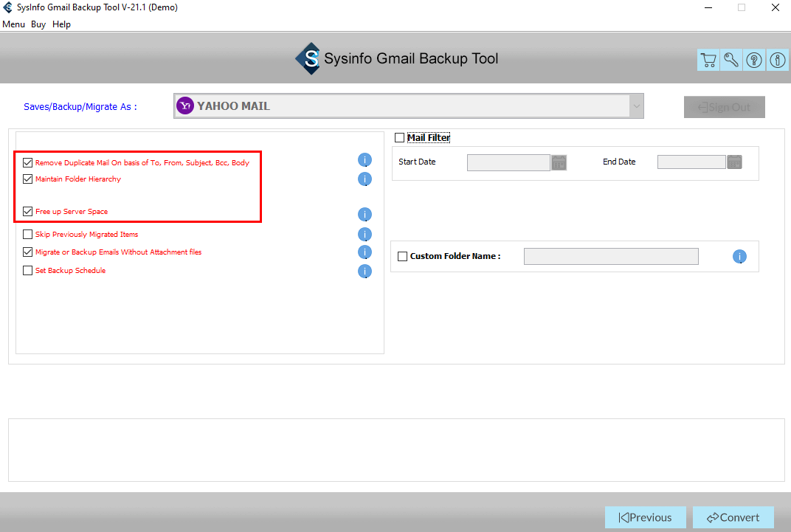
Task: Uncheck Remove Duplicate Mail checkbox
Action: click(x=28, y=162)
